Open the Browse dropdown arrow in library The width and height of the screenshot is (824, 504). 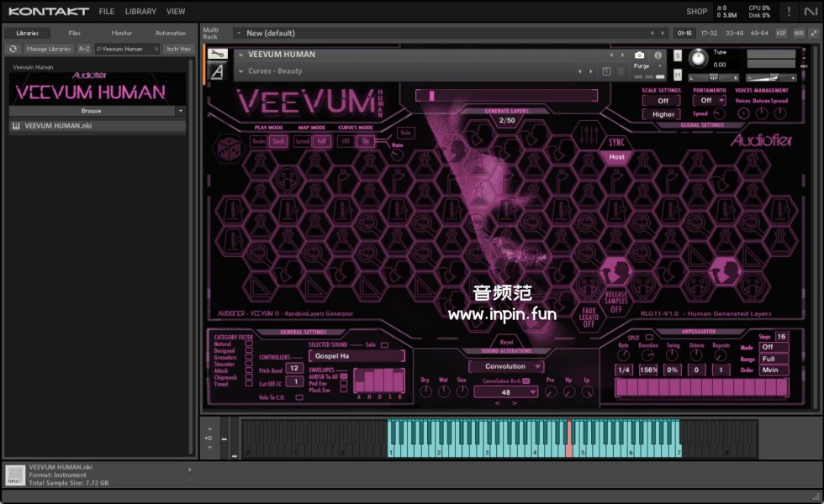click(x=180, y=111)
